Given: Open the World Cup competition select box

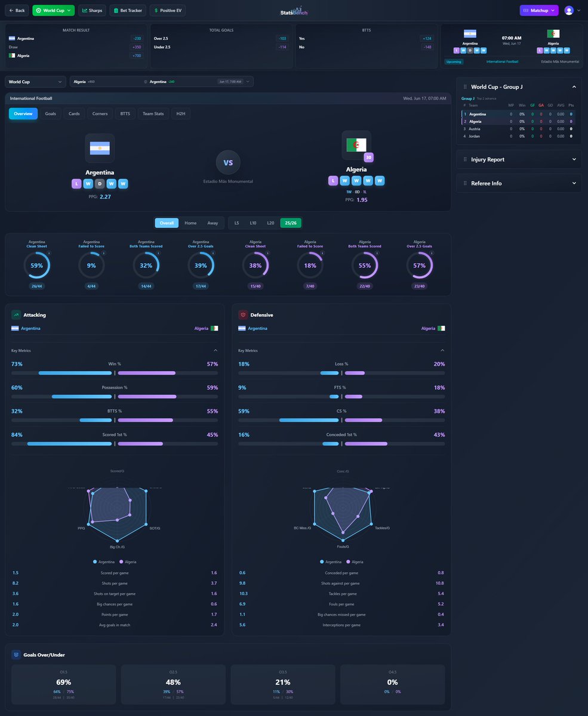Looking at the screenshot, I should coord(36,82).
